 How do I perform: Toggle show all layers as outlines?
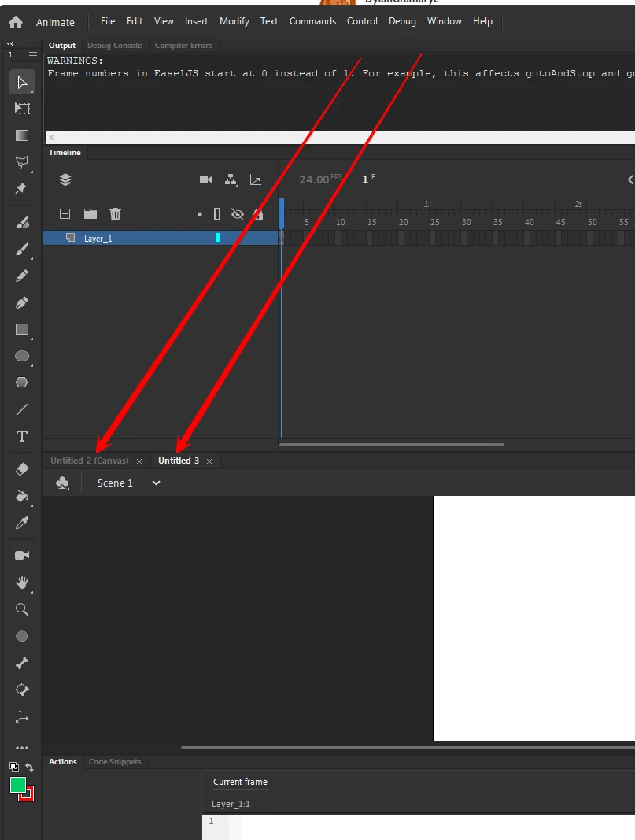(217, 214)
